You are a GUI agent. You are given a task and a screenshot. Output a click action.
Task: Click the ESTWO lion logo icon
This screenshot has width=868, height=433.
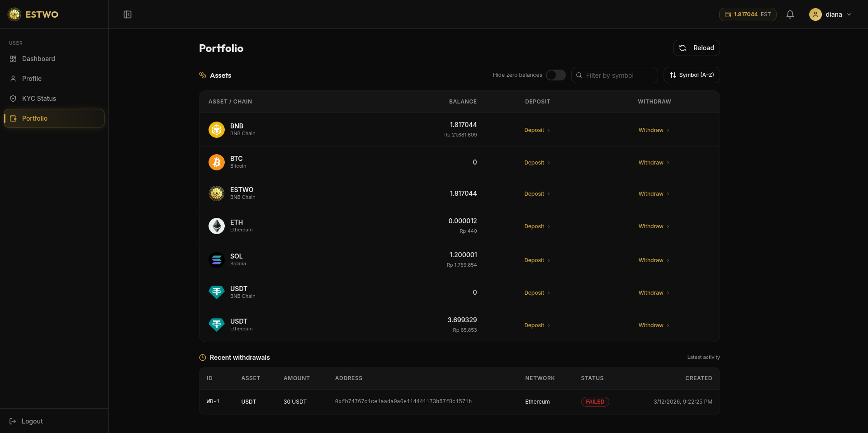(x=14, y=14)
